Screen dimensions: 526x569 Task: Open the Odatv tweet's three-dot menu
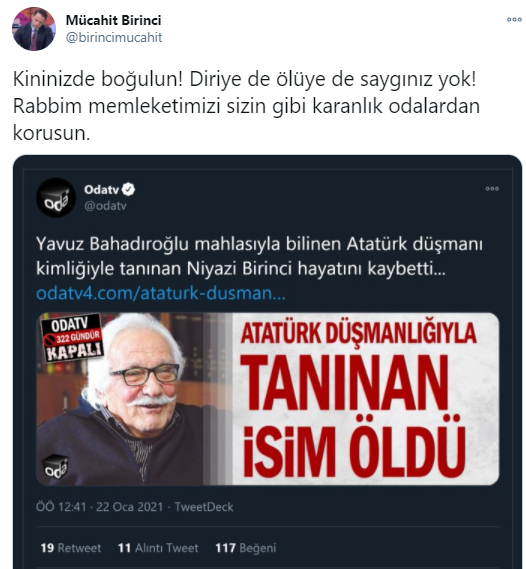(x=492, y=189)
